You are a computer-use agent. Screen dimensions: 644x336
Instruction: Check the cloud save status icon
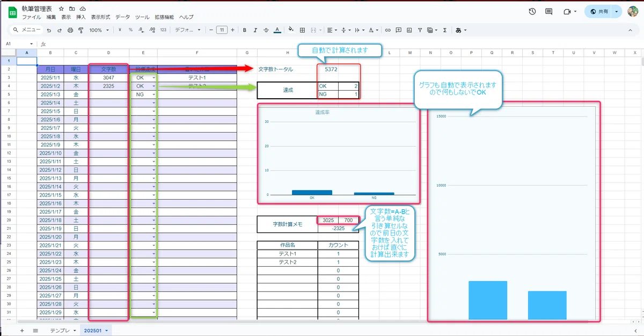coord(83,9)
